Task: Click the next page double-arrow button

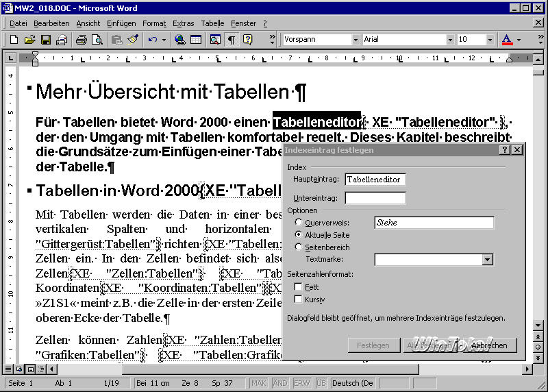Action: tap(538, 358)
